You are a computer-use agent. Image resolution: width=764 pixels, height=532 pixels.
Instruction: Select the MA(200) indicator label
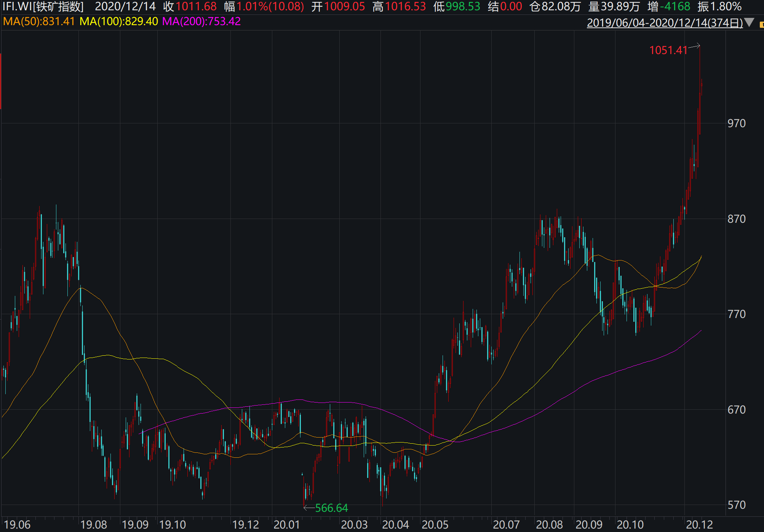(201, 21)
